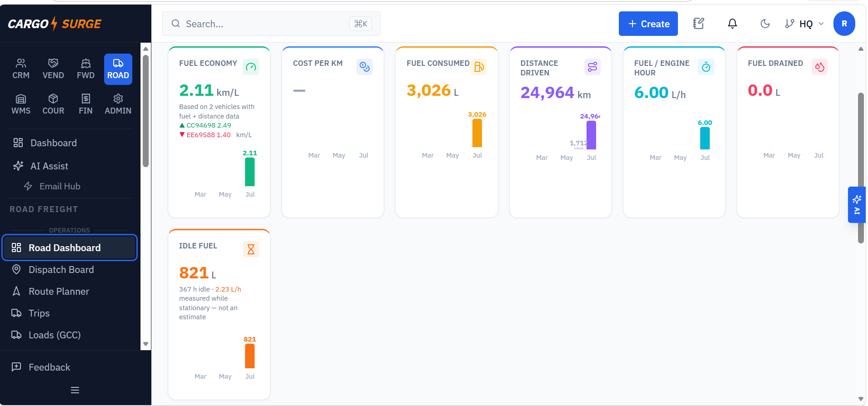Image resolution: width=868 pixels, height=406 pixels.
Task: Click the user avatar R
Action: point(844,24)
